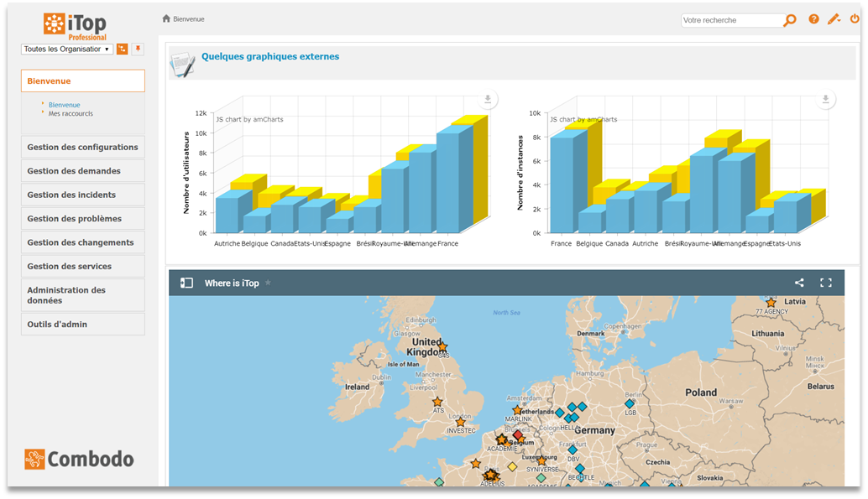
Task: Click the organization hierarchy icon
Action: (x=123, y=49)
